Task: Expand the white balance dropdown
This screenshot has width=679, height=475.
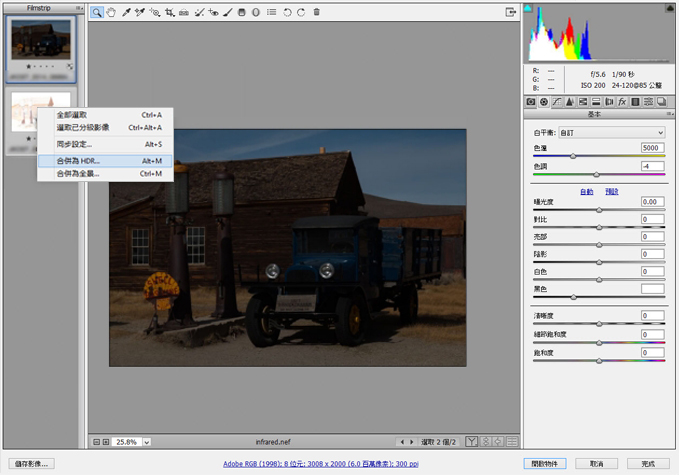Action: click(612, 132)
